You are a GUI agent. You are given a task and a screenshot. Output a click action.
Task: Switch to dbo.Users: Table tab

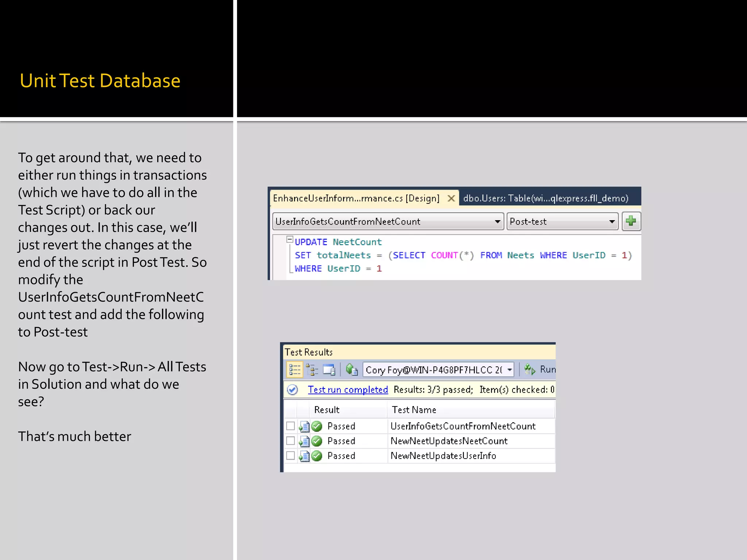point(546,198)
